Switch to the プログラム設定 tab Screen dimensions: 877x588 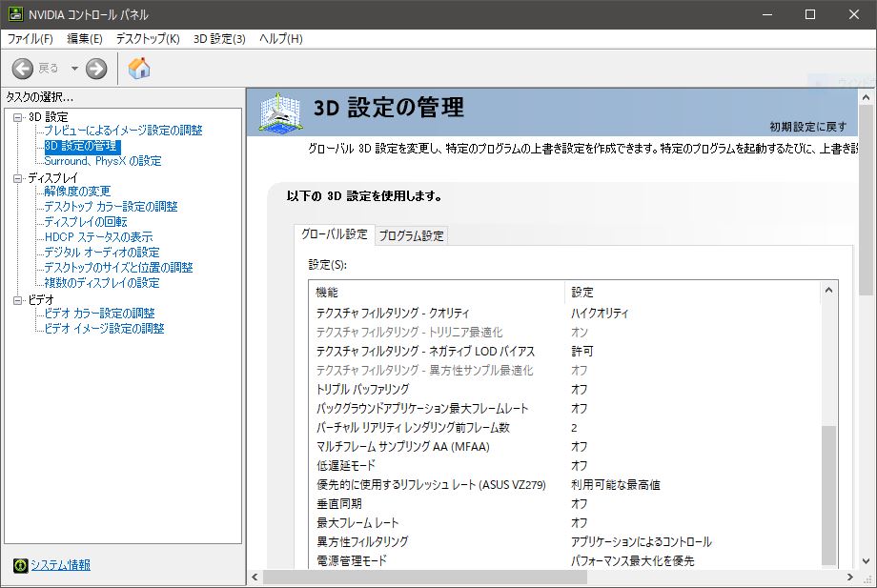click(x=411, y=236)
